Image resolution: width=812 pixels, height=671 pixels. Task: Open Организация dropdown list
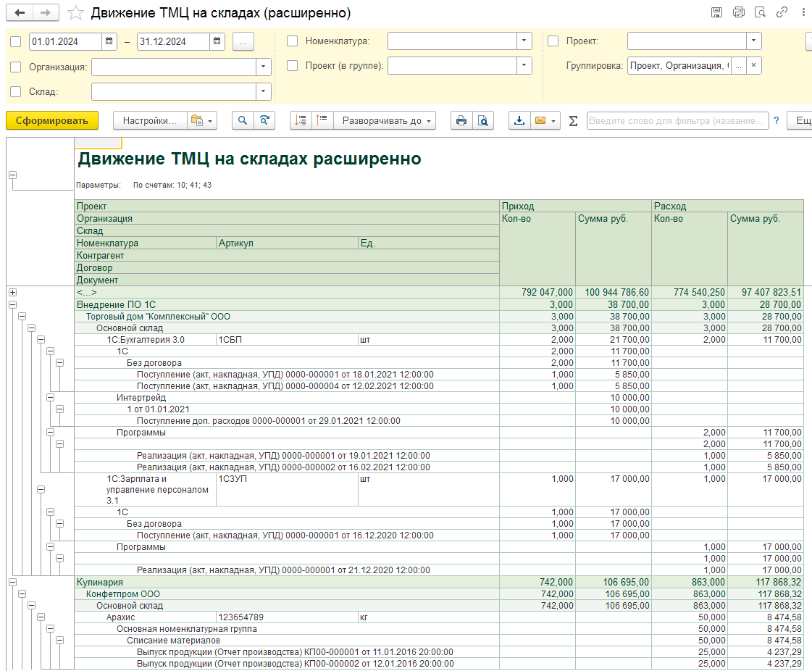point(263,67)
